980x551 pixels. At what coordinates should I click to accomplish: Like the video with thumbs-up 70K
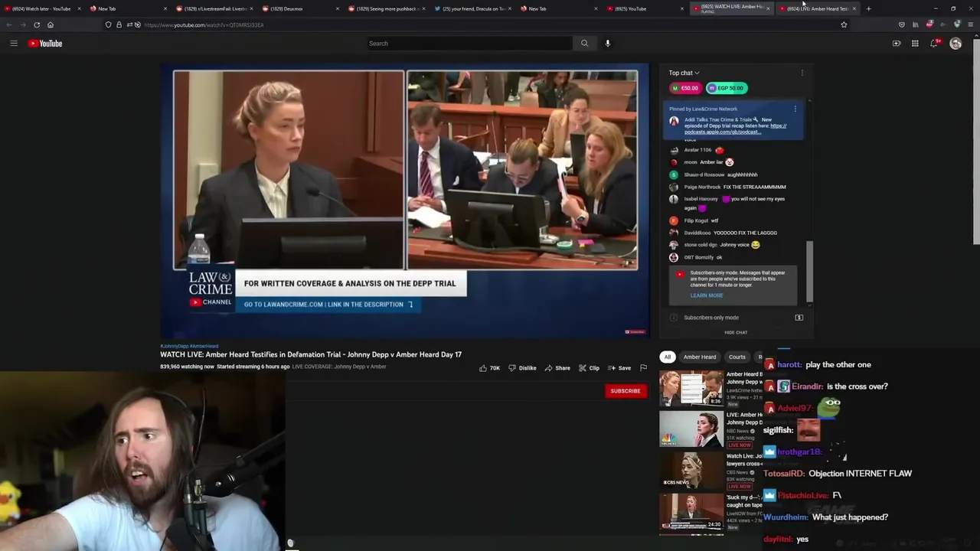click(x=489, y=368)
